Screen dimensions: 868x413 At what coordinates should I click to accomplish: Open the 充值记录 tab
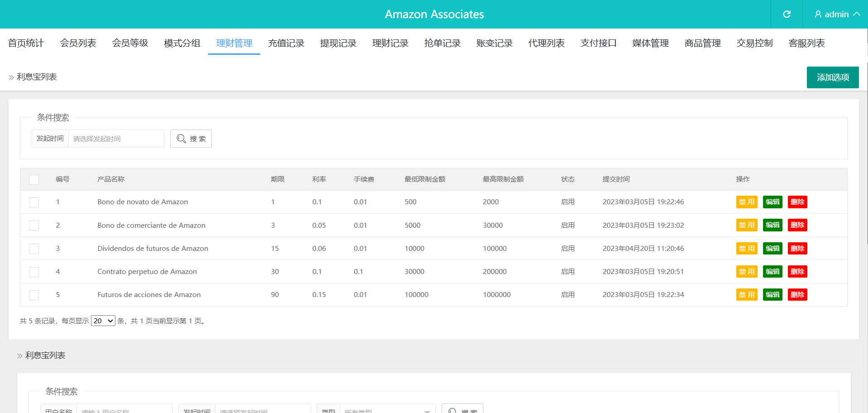(x=286, y=43)
